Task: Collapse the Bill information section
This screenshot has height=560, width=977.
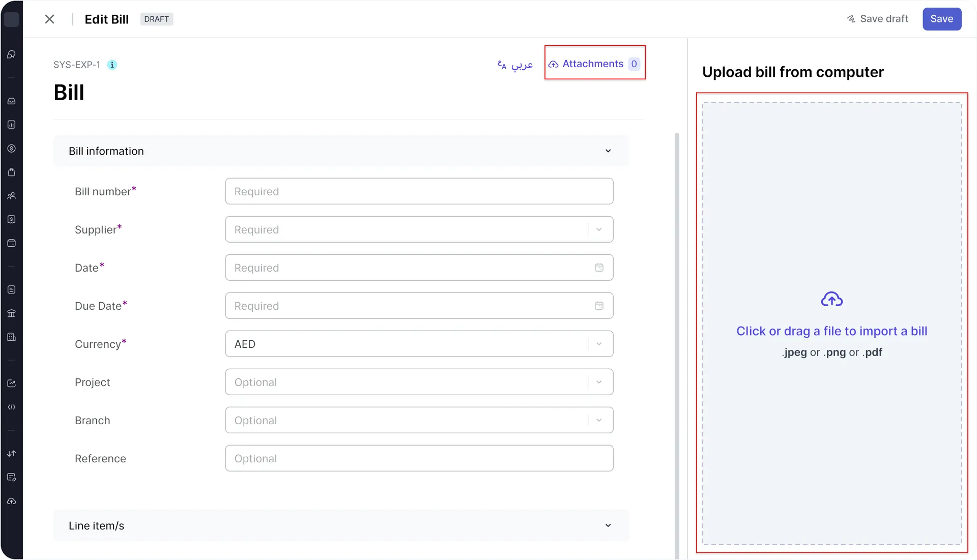Action: pos(608,151)
